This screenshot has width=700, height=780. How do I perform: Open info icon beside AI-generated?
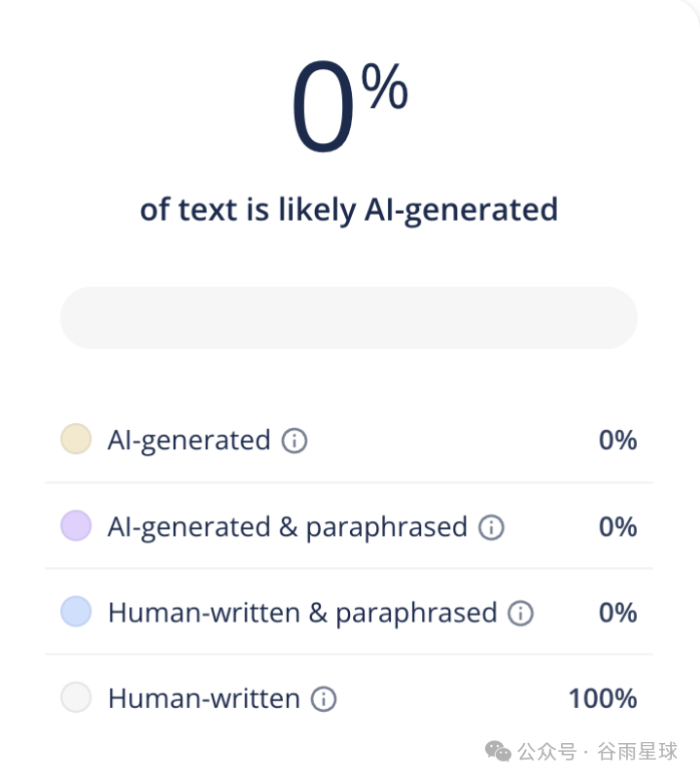pyautogui.click(x=295, y=441)
